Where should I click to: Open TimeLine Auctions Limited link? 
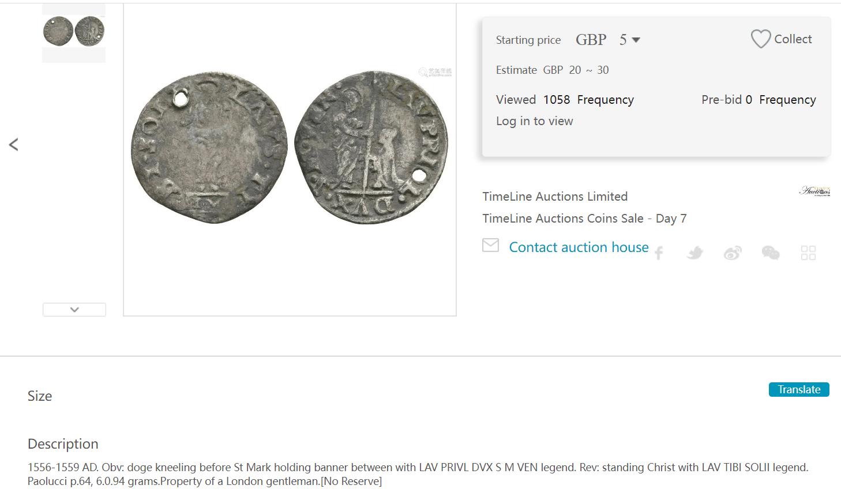(555, 197)
